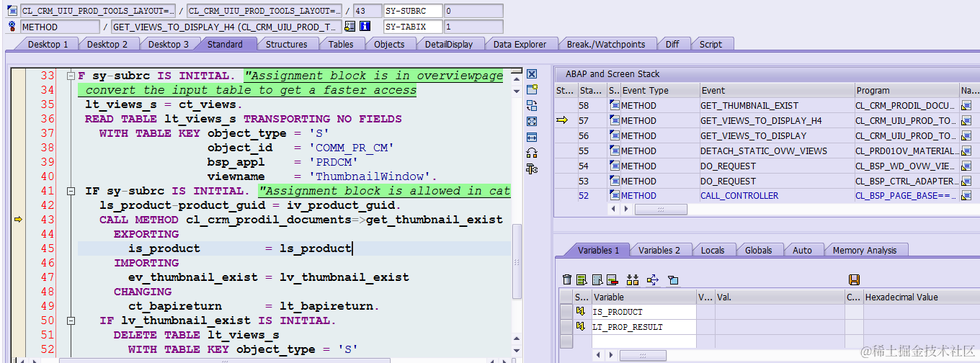Switch to the Globals tab

pos(759,251)
